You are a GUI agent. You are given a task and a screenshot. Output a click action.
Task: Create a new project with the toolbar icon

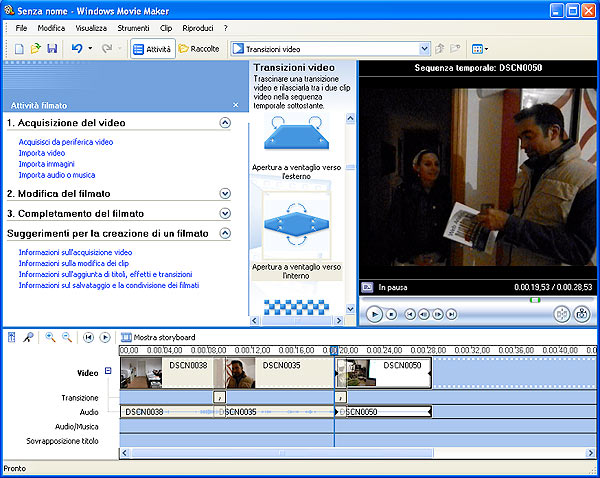tap(19, 49)
